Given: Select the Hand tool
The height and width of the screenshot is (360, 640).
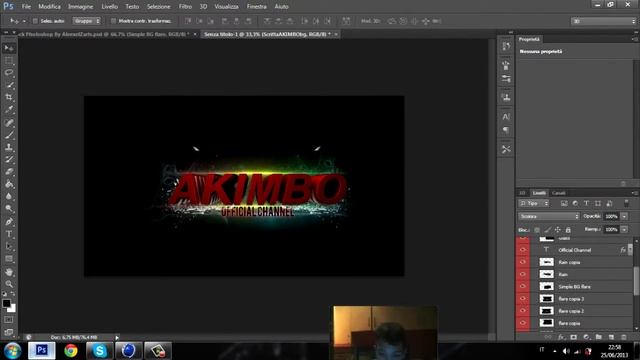Looking at the screenshot, I should (x=9, y=272).
